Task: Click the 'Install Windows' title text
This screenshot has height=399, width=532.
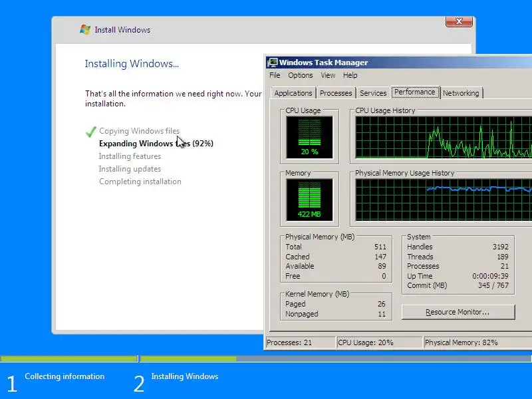Action: [x=122, y=30]
